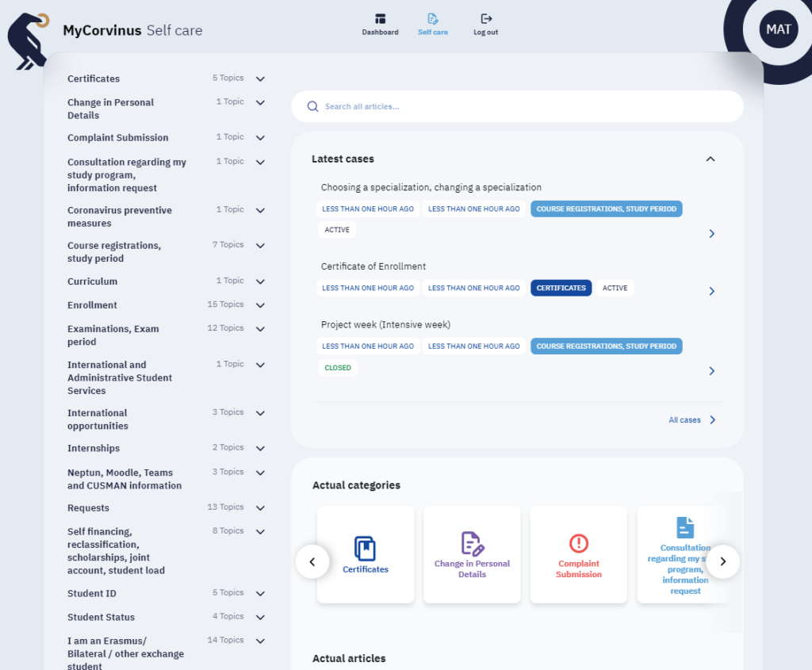812x670 pixels.
Task: Select Student Status category in sidebar
Action: [x=101, y=618]
